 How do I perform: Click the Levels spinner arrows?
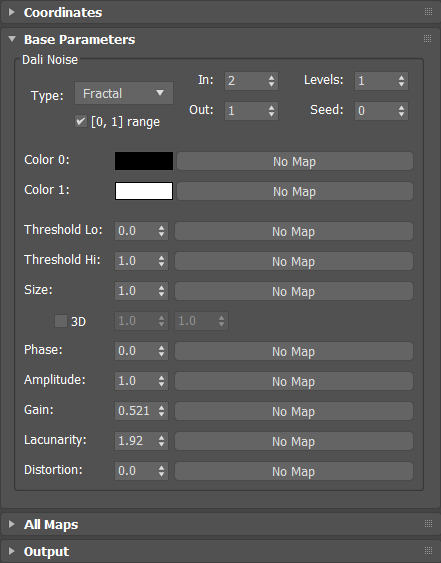(401, 81)
